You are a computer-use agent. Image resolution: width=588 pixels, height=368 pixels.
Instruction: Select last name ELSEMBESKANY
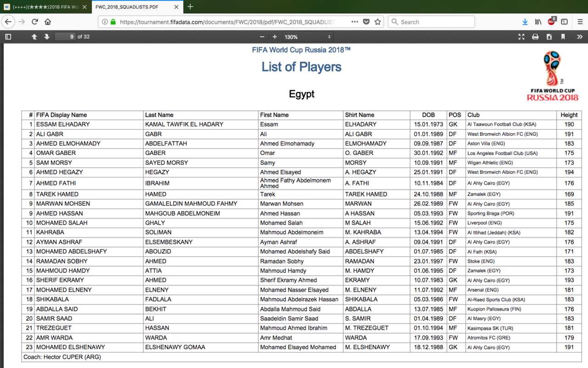(169, 242)
